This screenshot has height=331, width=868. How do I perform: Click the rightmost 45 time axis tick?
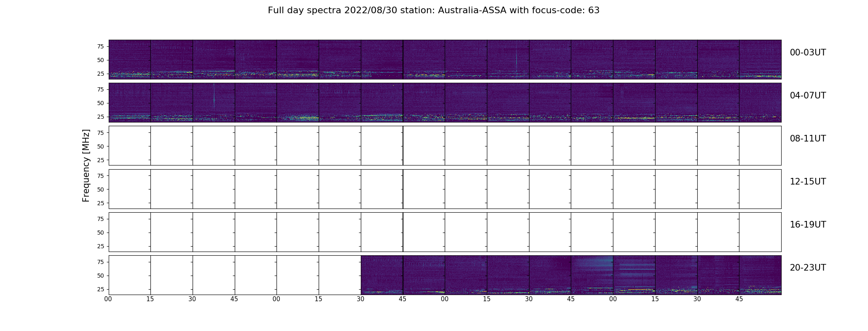(x=739, y=299)
